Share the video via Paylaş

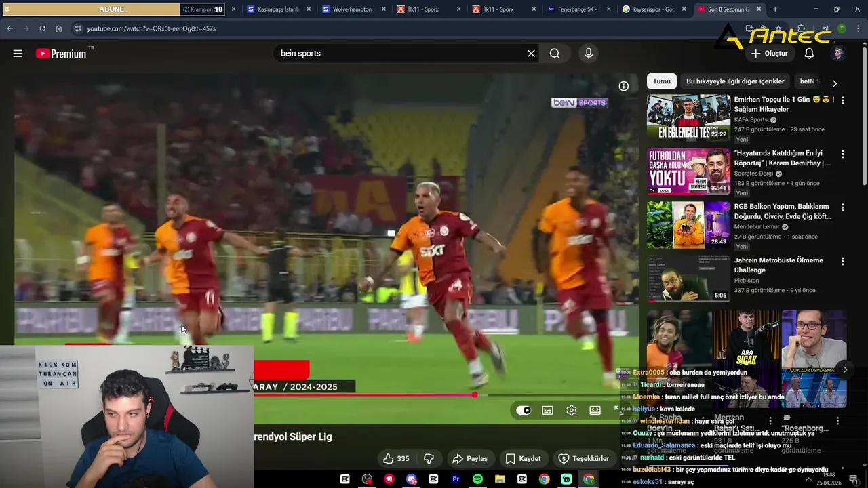[470, 459]
